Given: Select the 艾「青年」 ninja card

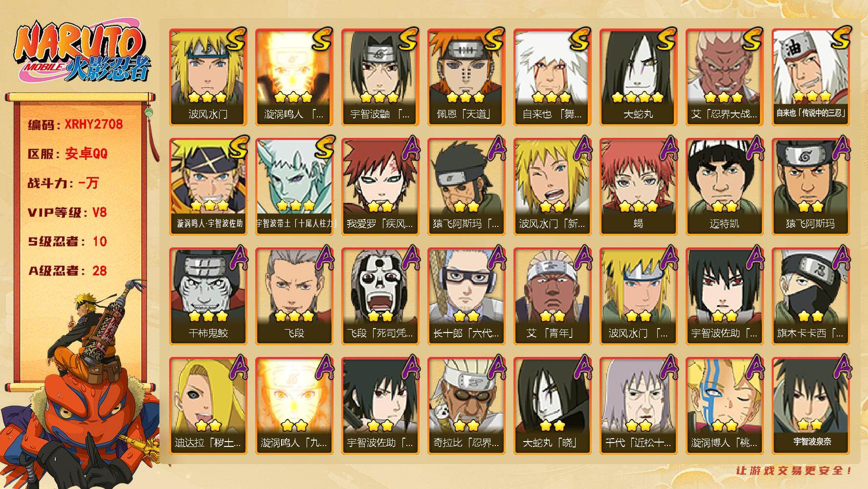Looking at the screenshot, I should [553, 296].
